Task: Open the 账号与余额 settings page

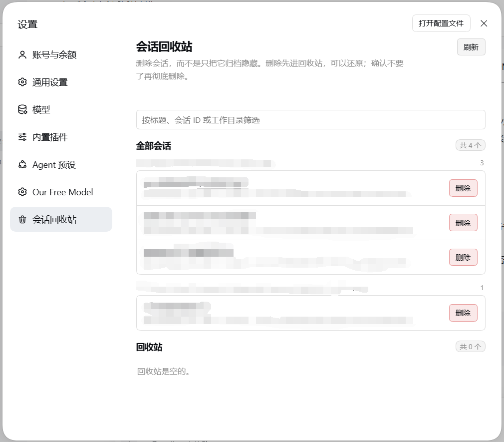Action: pyautogui.click(x=61, y=54)
